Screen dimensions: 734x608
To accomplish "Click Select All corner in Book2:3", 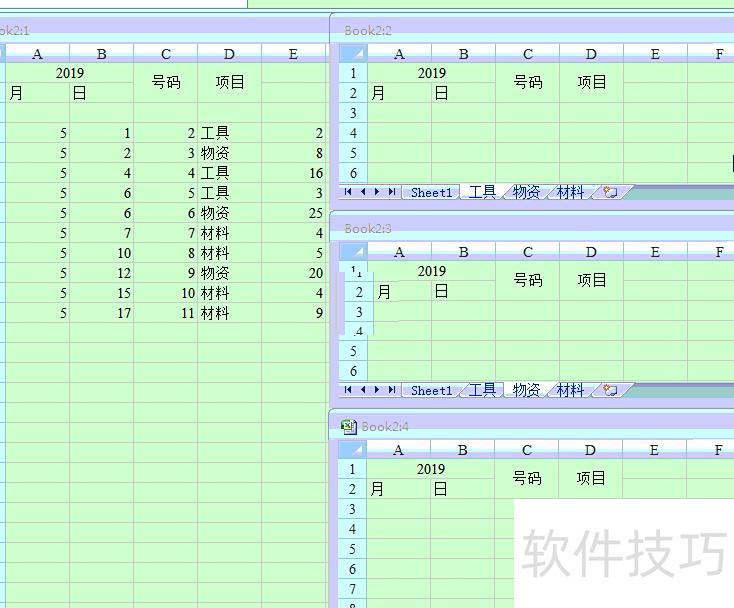I will click(353, 252).
